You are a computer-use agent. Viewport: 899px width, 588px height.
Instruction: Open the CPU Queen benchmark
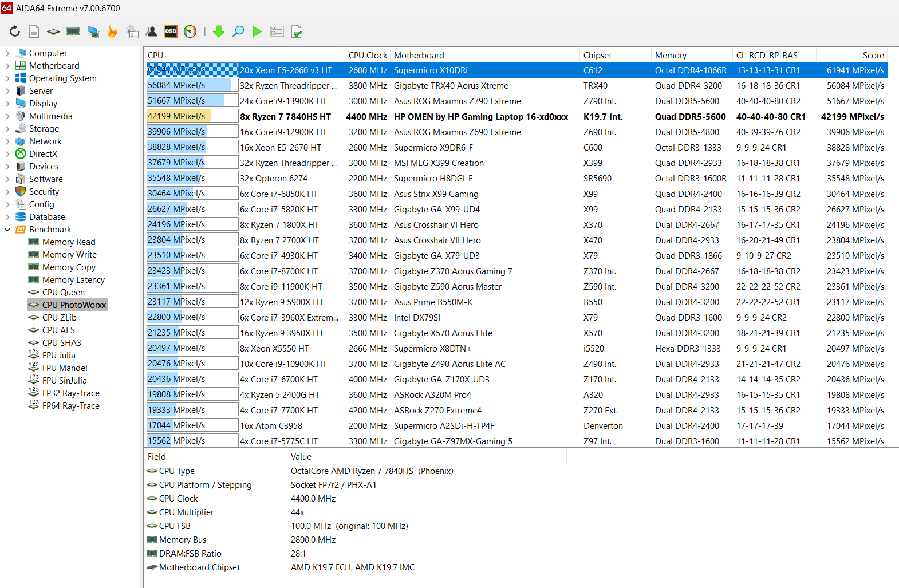pos(63,293)
